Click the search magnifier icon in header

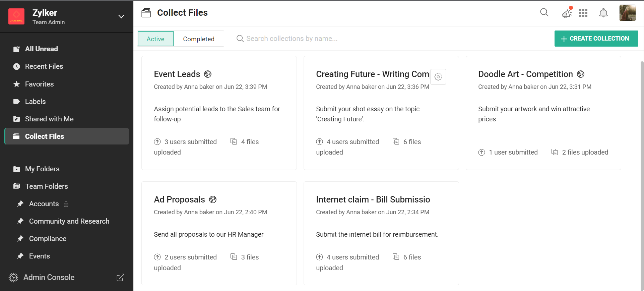(x=544, y=13)
